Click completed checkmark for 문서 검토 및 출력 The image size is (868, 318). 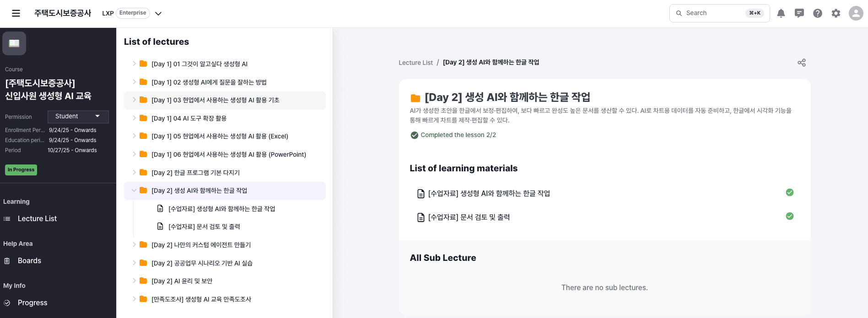click(x=790, y=216)
